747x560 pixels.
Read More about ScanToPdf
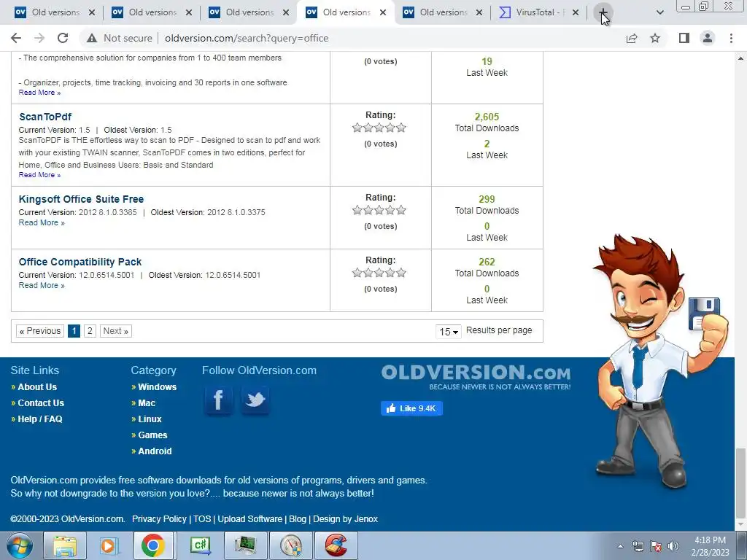(x=39, y=175)
